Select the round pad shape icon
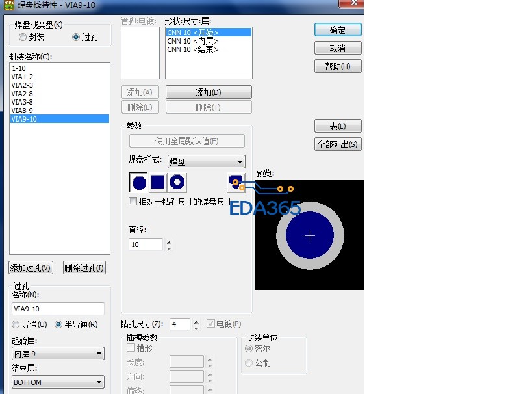Screen dimensions: 532x394 tap(138, 183)
